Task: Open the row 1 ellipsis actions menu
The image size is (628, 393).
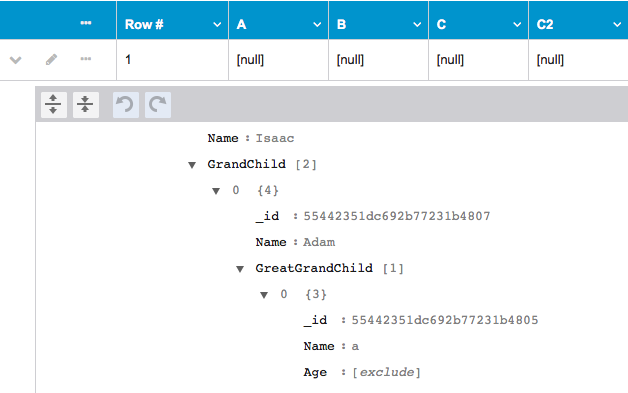Action: click(86, 59)
